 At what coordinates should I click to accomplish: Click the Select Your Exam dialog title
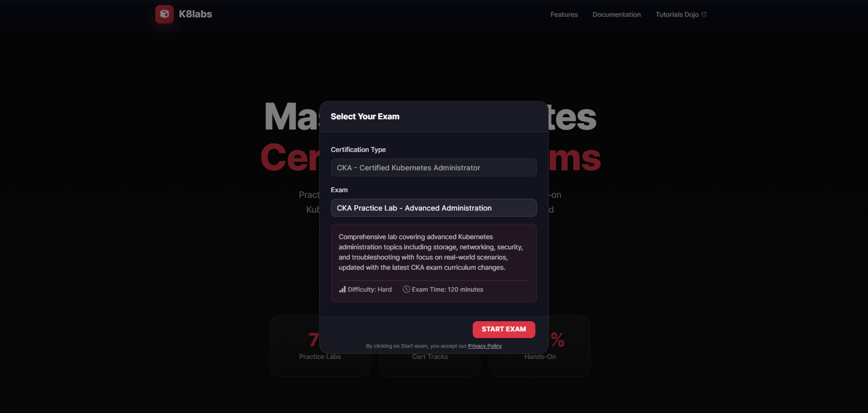365,117
